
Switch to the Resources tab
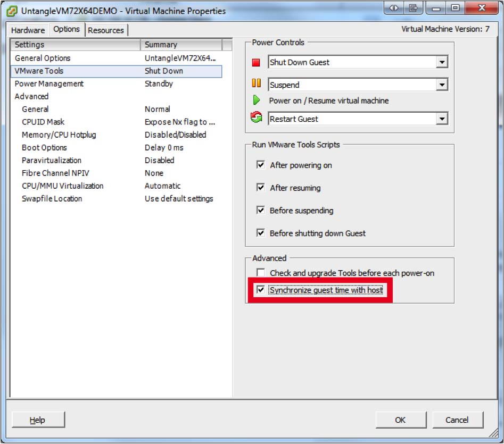pyautogui.click(x=106, y=30)
